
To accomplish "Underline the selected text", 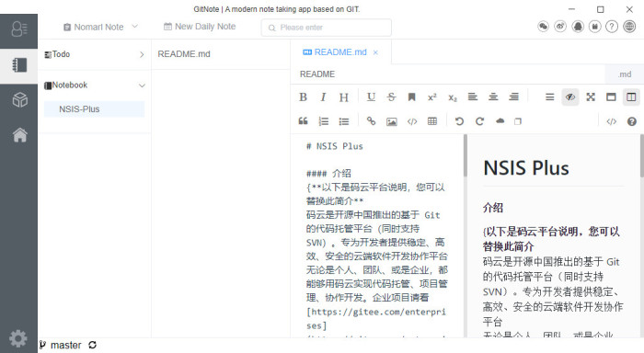I will [x=371, y=97].
